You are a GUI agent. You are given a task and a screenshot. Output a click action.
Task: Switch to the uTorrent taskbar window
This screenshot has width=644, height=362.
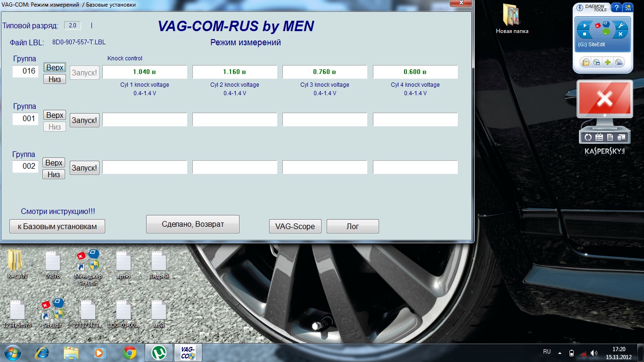coord(159,352)
